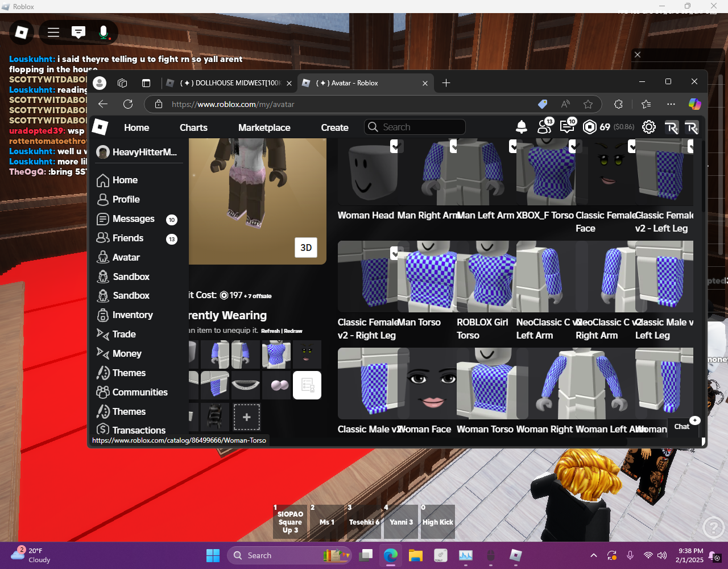Uncheck the Classic Female Face item checkbox

(632, 146)
